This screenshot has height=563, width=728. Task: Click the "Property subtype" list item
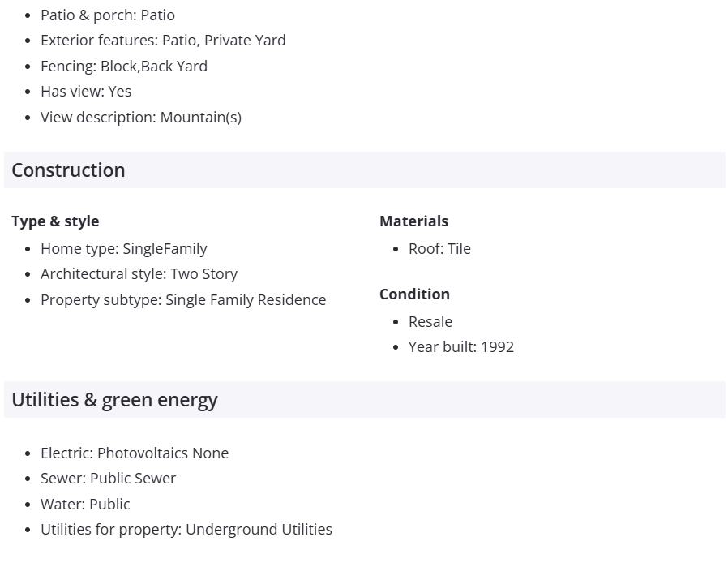pos(183,299)
